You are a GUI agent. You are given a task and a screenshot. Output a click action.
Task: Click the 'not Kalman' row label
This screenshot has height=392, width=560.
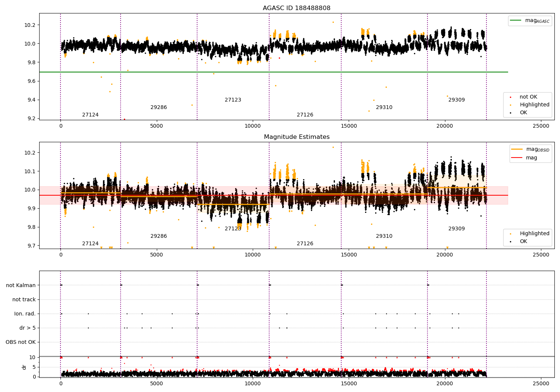coord(21,286)
